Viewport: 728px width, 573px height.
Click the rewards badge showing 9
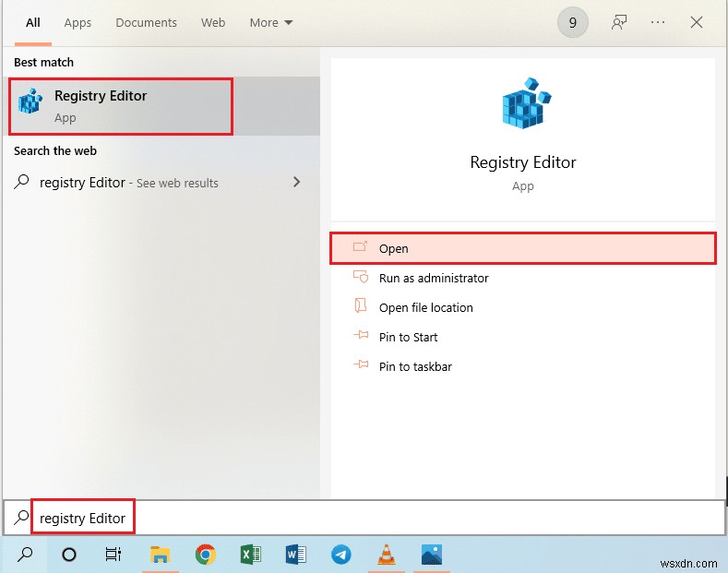click(x=572, y=22)
